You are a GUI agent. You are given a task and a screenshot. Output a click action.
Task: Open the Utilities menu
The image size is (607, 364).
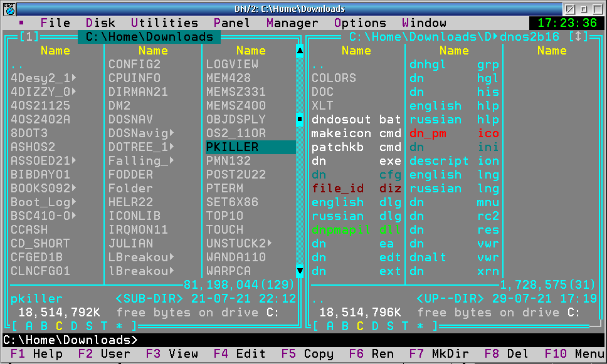coord(164,23)
